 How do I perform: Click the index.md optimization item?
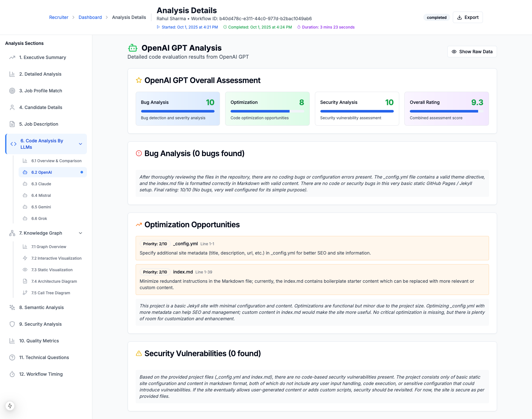pyautogui.click(x=312, y=280)
